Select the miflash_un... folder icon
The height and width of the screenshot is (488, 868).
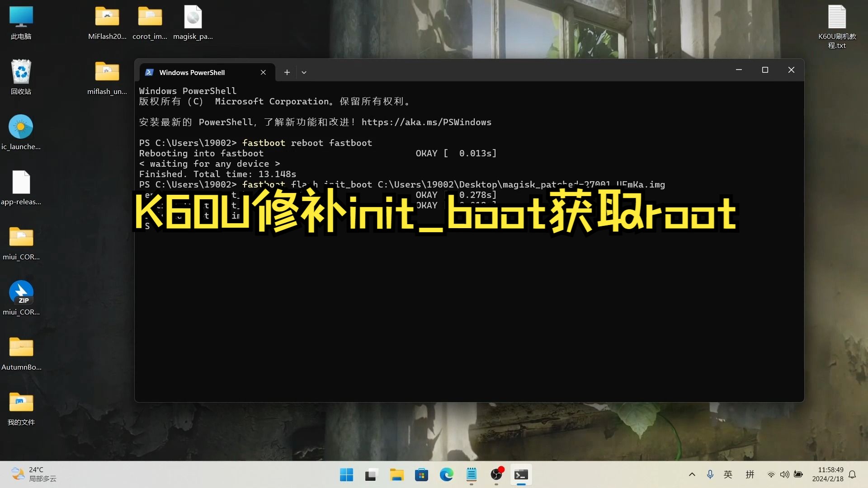(x=107, y=78)
